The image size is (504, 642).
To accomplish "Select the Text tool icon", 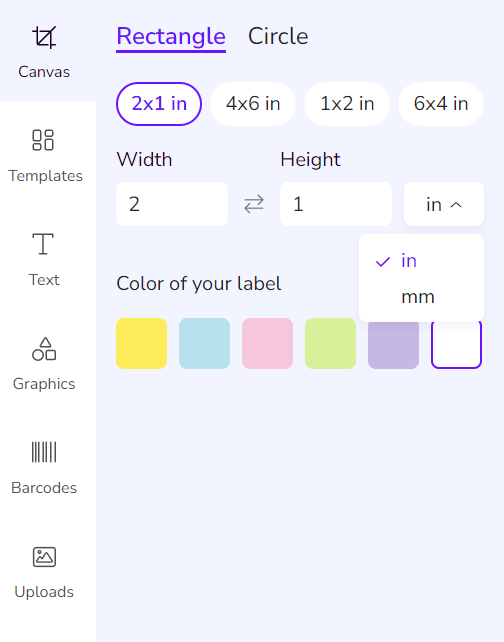I will pyautogui.click(x=43, y=244).
